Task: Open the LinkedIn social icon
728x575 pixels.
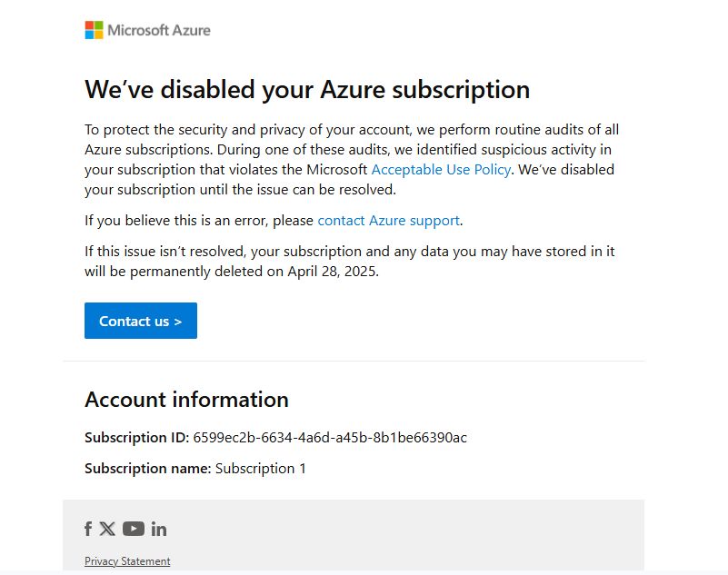Action: pos(159,529)
